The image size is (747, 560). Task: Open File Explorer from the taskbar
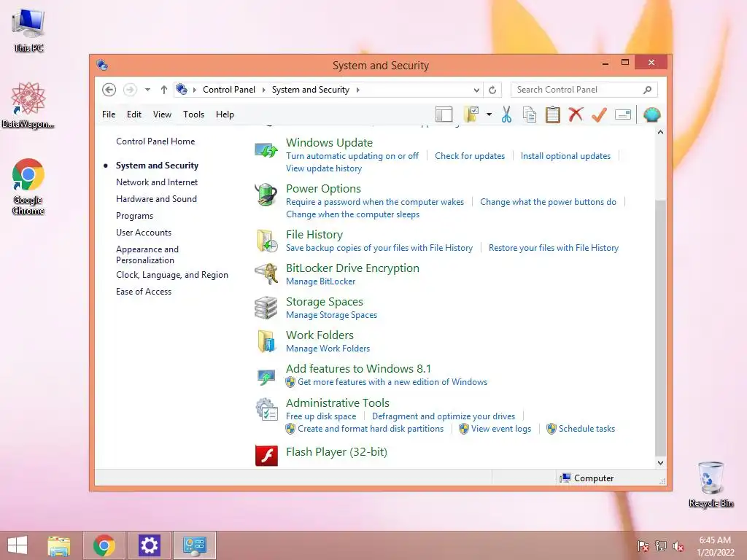(59, 545)
